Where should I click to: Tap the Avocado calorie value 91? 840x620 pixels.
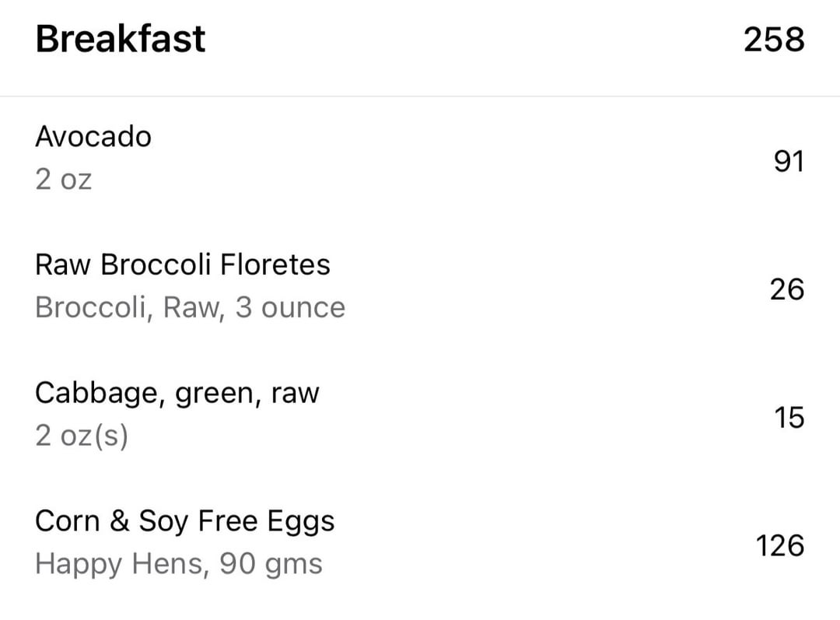click(789, 161)
